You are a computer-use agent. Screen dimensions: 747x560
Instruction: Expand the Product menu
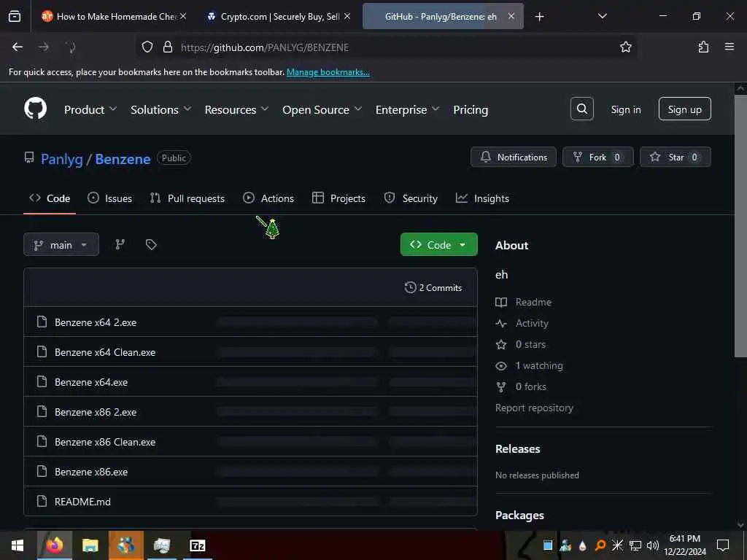coord(90,109)
